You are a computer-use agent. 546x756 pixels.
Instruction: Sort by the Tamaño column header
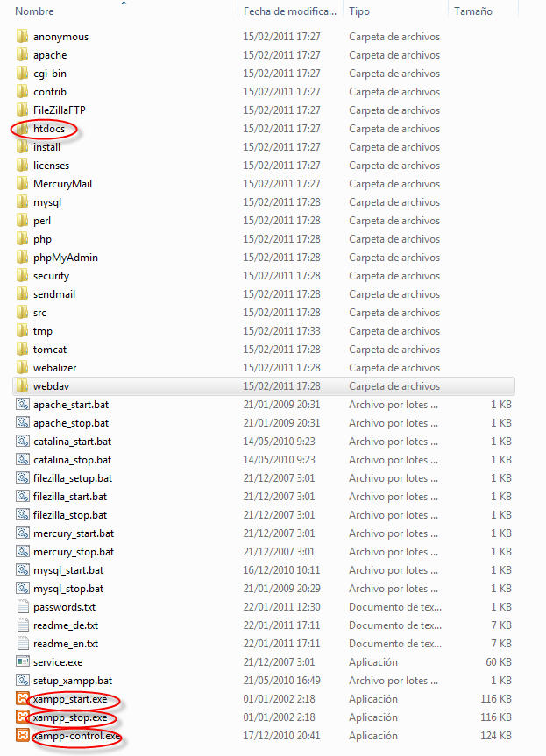pyautogui.click(x=473, y=11)
